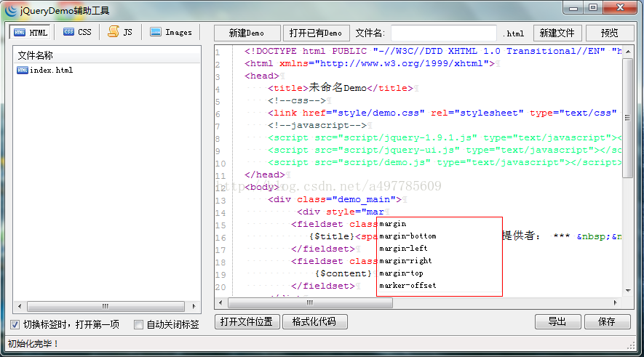Click the index.html file icon
The width and height of the screenshot is (644, 357).
pos(22,71)
